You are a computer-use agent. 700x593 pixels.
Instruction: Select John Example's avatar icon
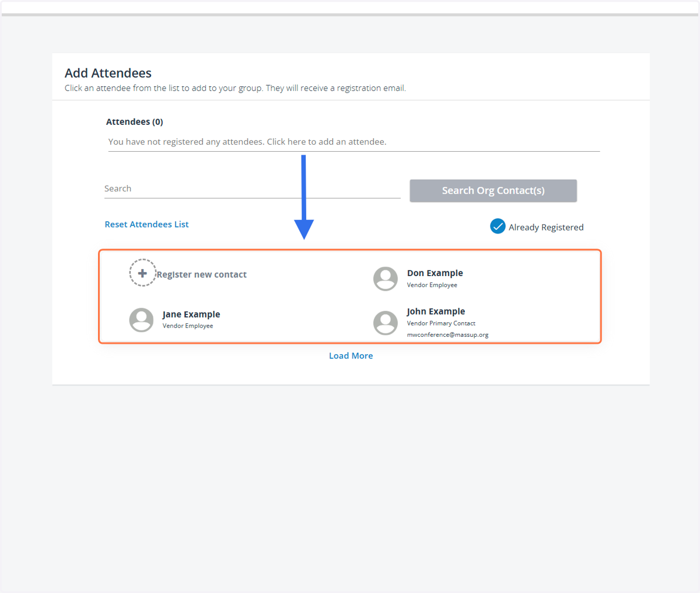(x=386, y=323)
